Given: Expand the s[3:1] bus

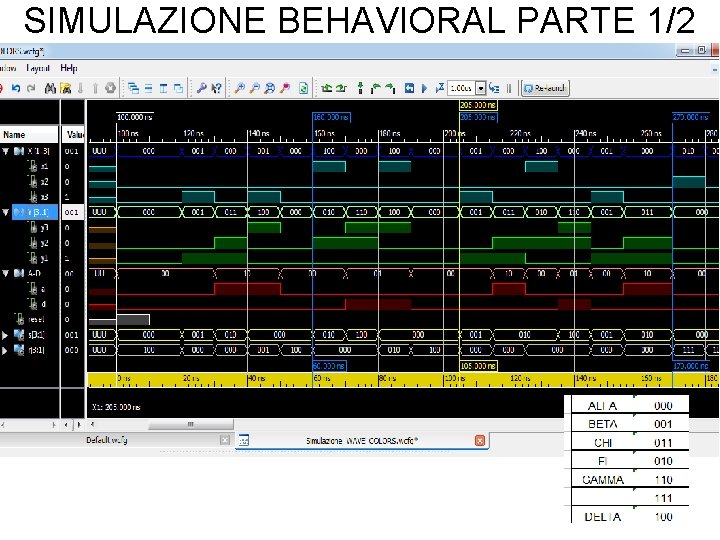Looking at the screenshot, I should pyautogui.click(x=5, y=335).
